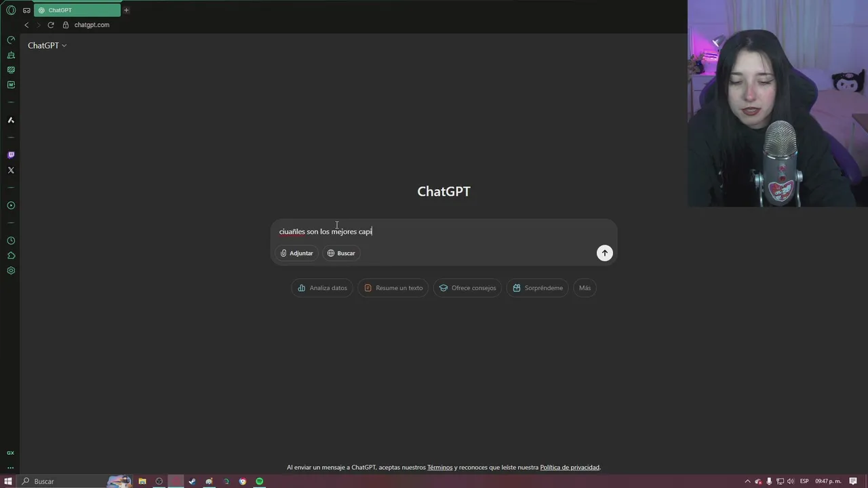Open the GX Corner gamepad icon
This screenshot has height=488, width=868.
coord(26,10)
